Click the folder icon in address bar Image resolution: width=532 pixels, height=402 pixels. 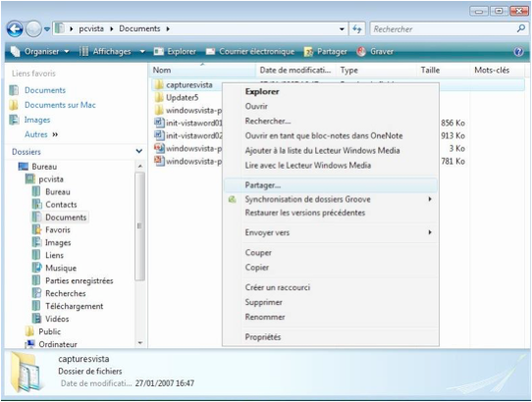(x=59, y=28)
